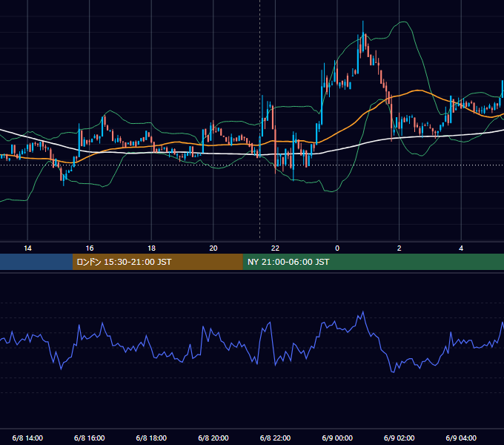The image size is (504, 445).
Task: Click the 6/9 04:00 label on the oscillator axis
Action: pyautogui.click(x=461, y=438)
